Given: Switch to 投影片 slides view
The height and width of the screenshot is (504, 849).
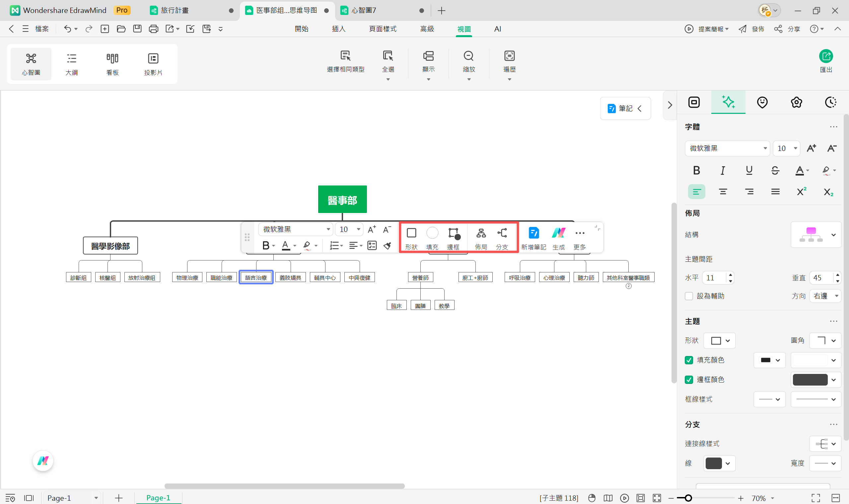Looking at the screenshot, I should [x=153, y=64].
